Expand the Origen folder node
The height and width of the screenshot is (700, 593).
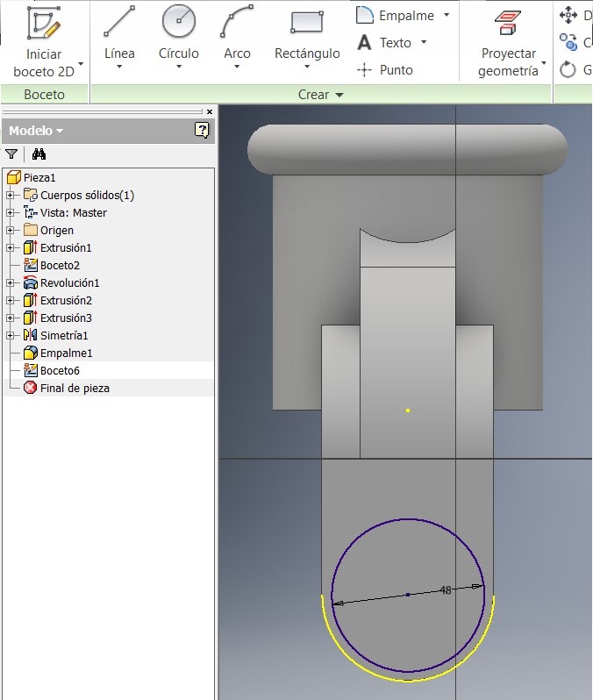click(11, 231)
